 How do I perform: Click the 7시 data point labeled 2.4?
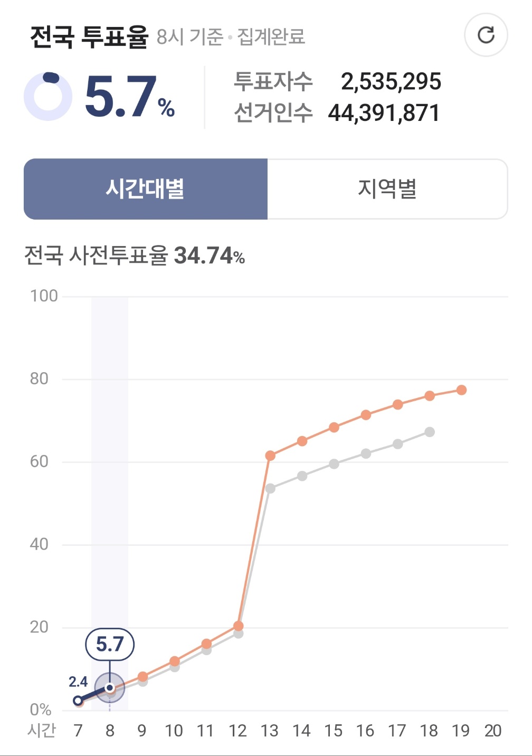(78, 701)
